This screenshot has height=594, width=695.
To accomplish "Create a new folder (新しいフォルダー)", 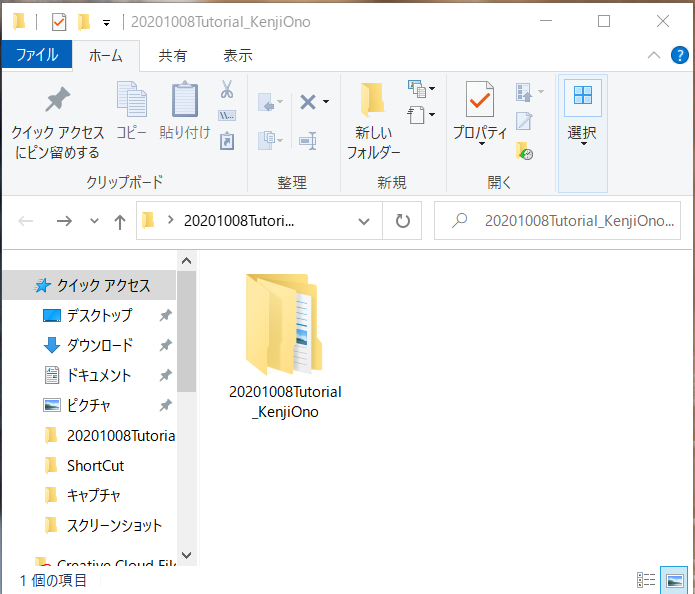I will tap(373, 121).
